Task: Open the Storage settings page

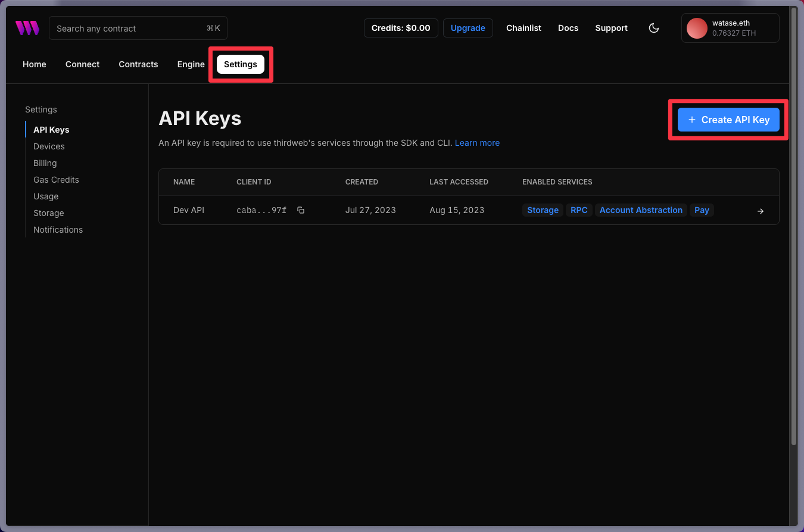Action: 49,213
